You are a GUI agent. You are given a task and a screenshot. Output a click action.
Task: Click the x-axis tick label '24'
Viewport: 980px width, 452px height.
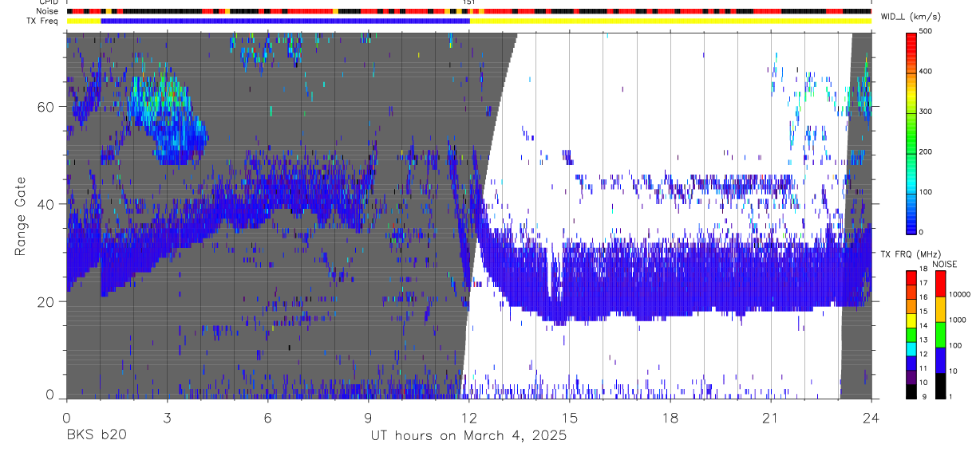coord(871,417)
